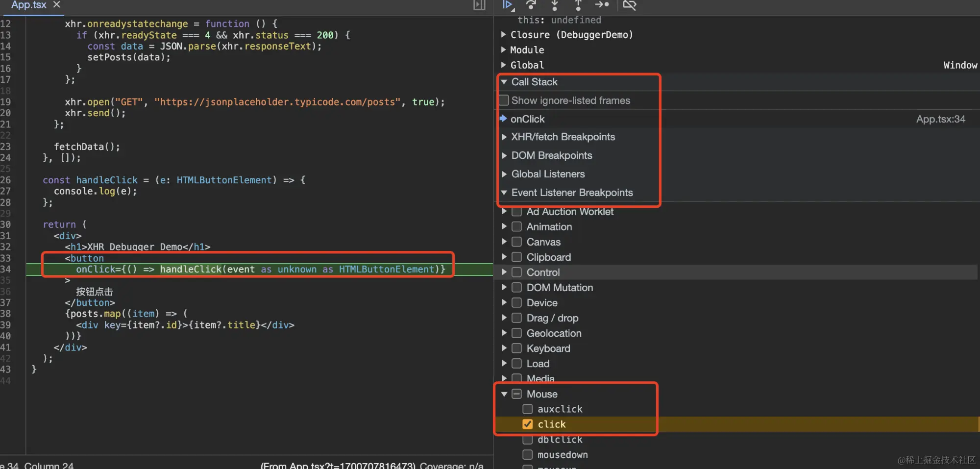The width and height of the screenshot is (980, 469).
Task: Check the Control breakpoint checkbox
Action: 516,272
